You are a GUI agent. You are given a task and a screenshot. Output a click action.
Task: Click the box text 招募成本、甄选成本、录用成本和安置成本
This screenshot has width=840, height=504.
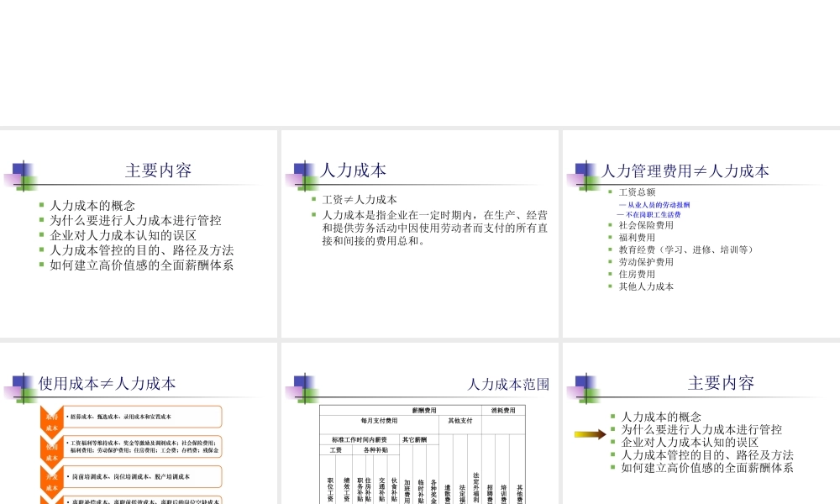tap(120, 417)
